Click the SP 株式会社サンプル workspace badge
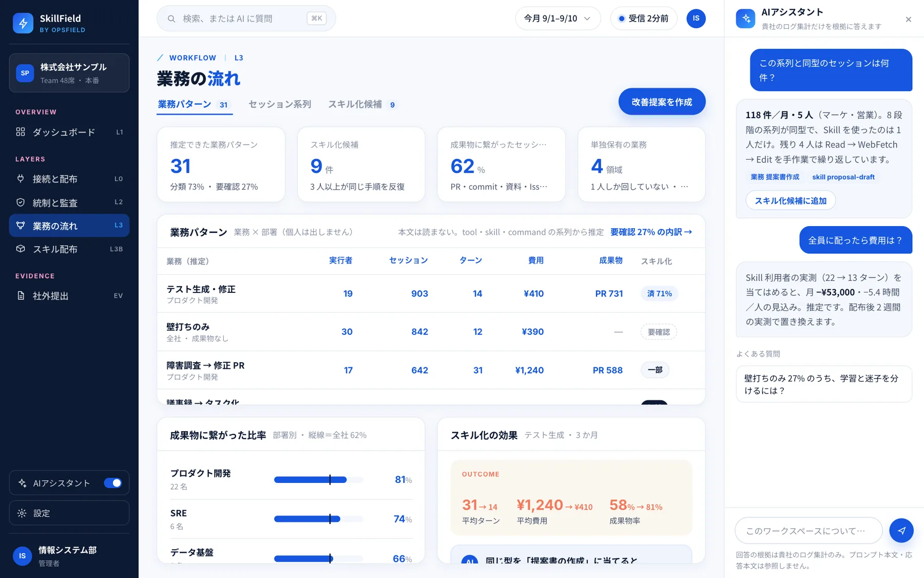This screenshot has width=924, height=578. 25,73
